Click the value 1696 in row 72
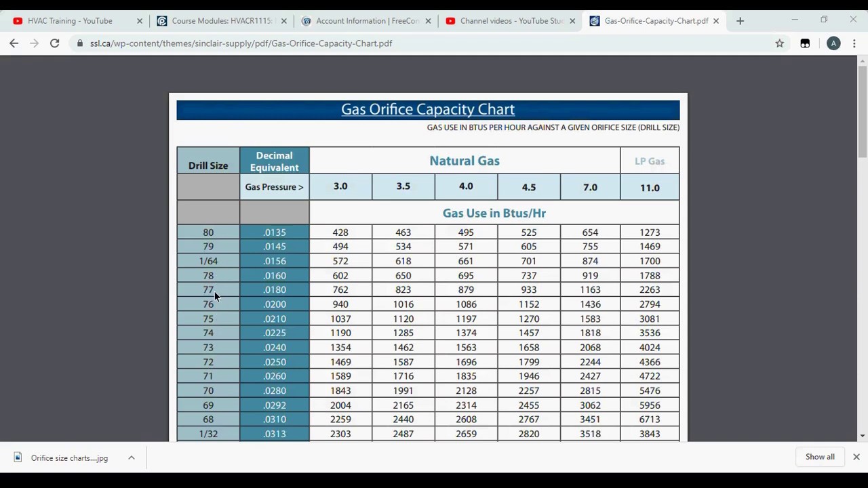The height and width of the screenshot is (488, 868). [466, 362]
